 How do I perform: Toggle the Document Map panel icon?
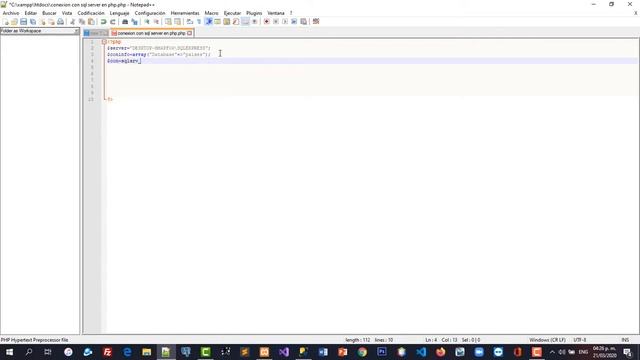(x=227, y=22)
